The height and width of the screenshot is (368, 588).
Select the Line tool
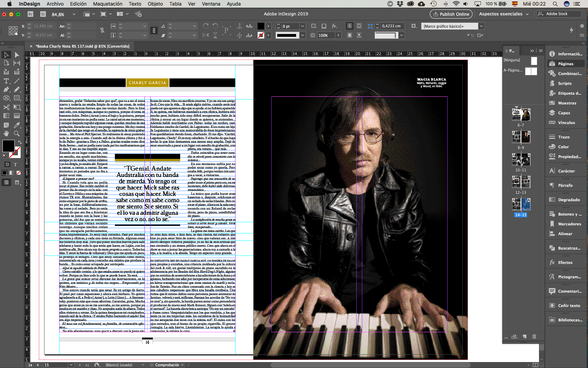(17, 81)
